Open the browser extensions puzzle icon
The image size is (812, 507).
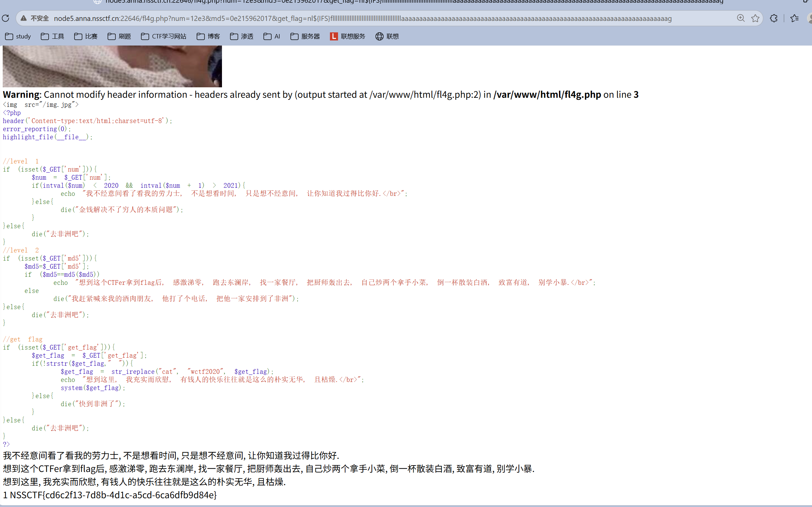[x=774, y=18]
